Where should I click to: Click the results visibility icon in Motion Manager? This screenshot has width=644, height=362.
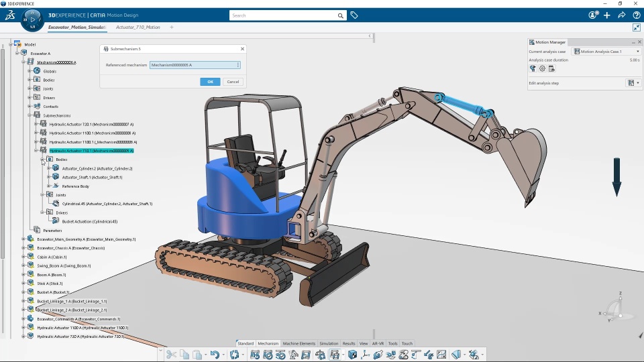[x=551, y=69]
